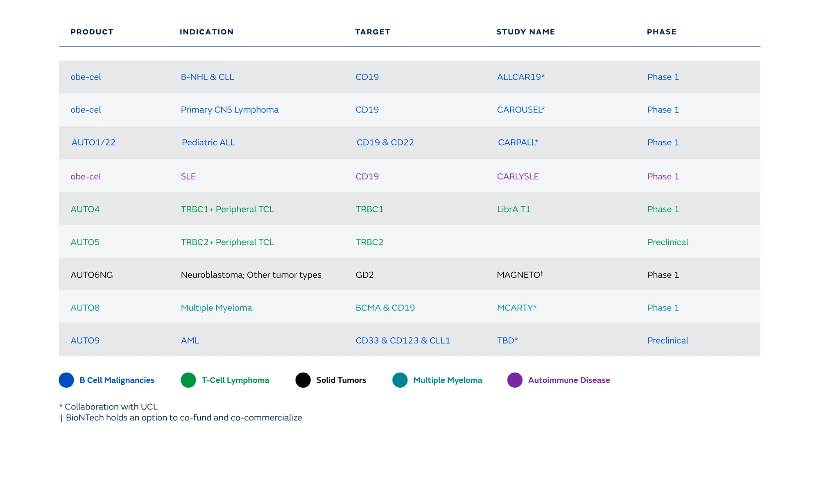Click the PHASE column header
Viewport: 819px width, 504px height.
click(x=662, y=32)
